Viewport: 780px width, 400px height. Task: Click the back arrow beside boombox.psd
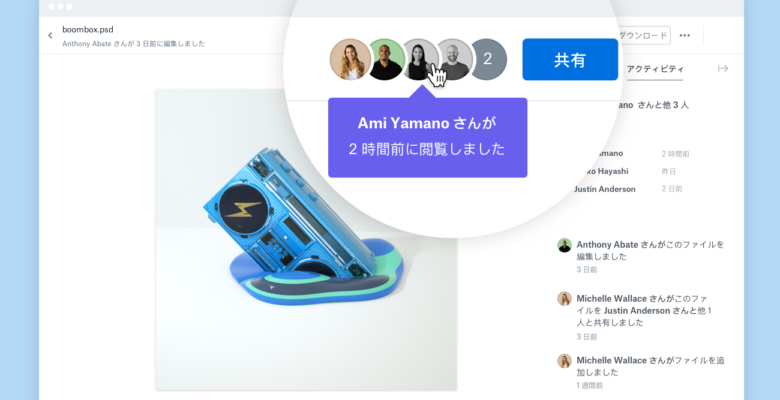click(50, 35)
